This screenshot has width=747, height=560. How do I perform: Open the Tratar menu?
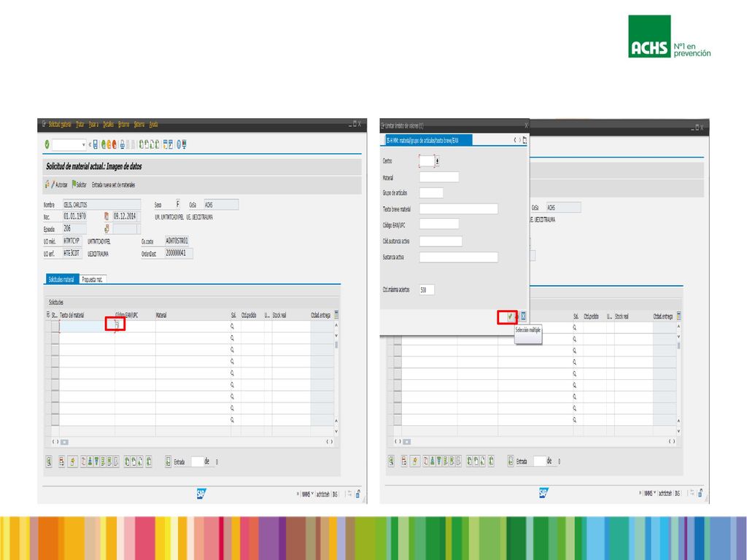[x=80, y=124]
